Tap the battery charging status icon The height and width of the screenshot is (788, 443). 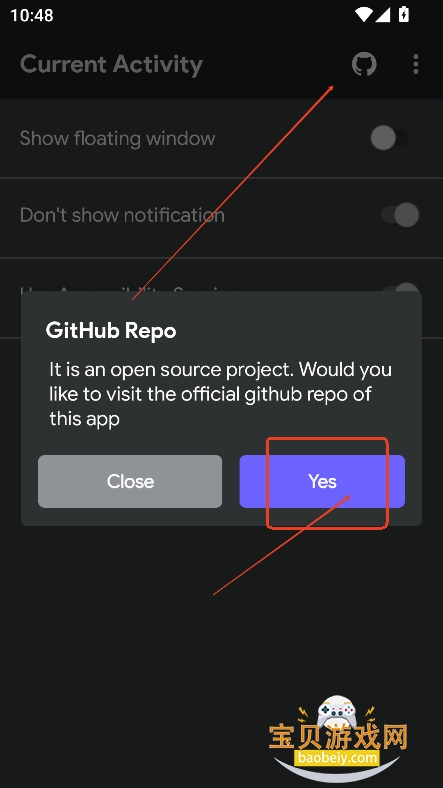click(x=404, y=15)
